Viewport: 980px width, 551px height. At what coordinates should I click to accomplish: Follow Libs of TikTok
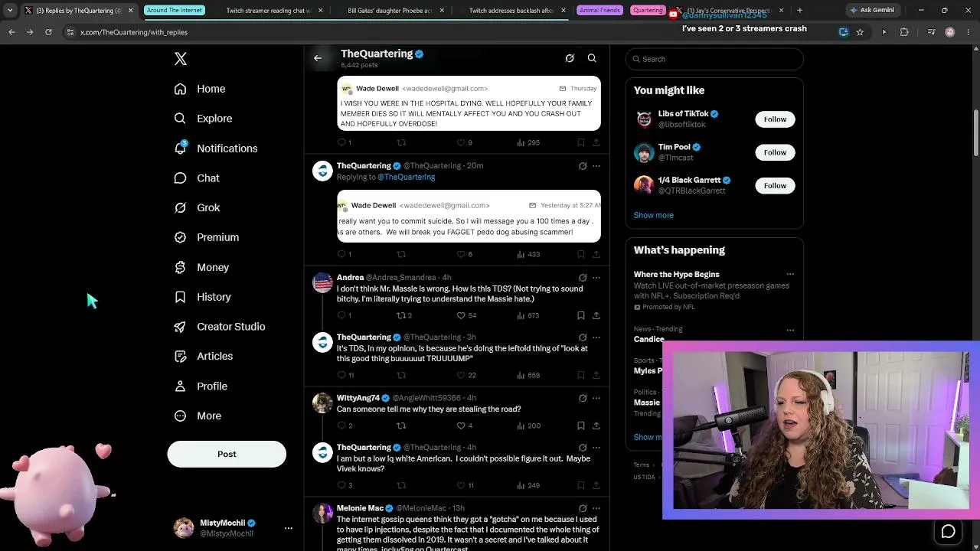[x=775, y=119]
